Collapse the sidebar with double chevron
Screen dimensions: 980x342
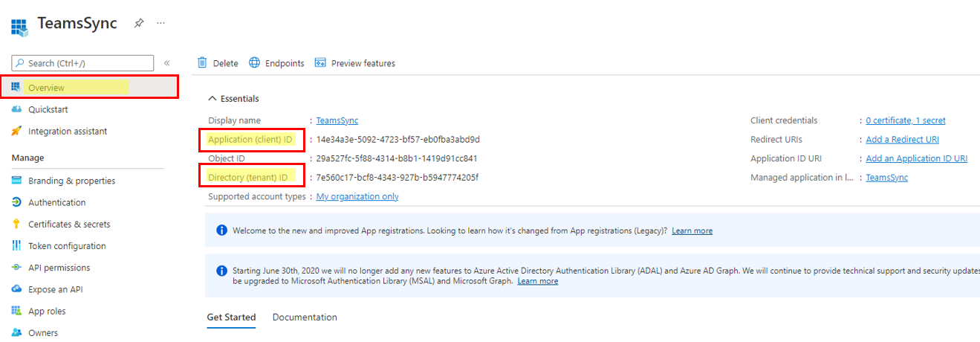pos(167,63)
